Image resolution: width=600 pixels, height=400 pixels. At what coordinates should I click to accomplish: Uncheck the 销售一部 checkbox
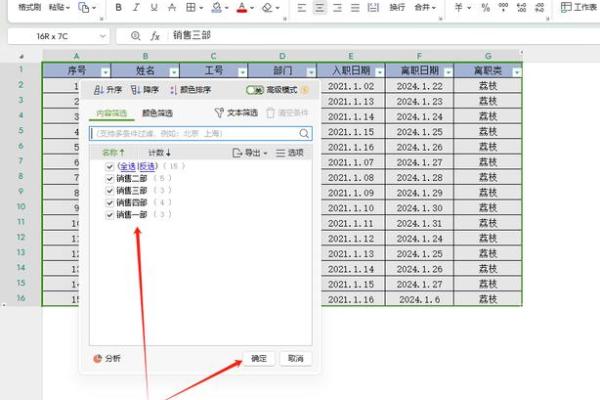109,215
